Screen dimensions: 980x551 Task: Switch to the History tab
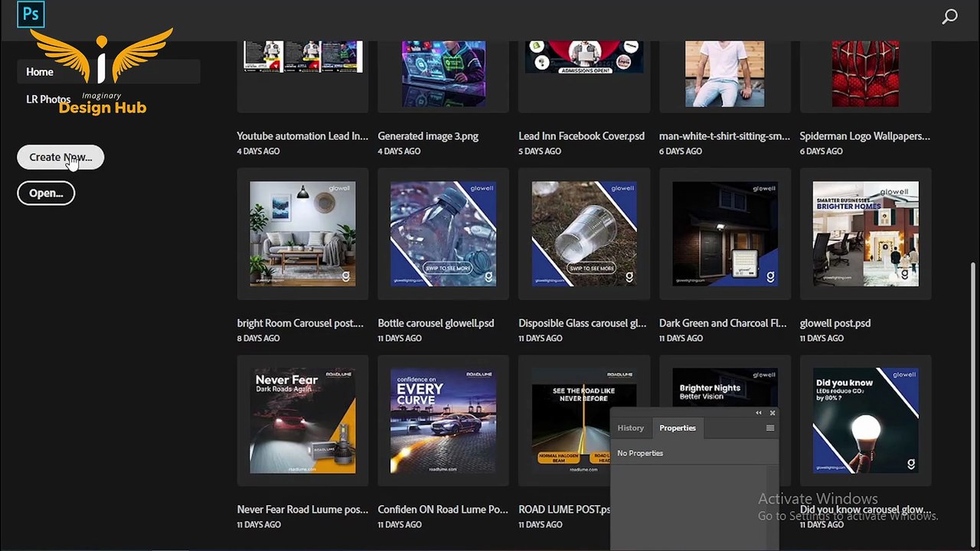(631, 428)
